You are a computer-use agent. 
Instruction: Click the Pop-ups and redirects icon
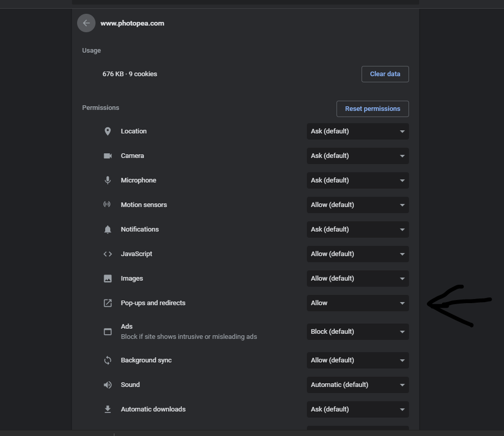tap(108, 303)
